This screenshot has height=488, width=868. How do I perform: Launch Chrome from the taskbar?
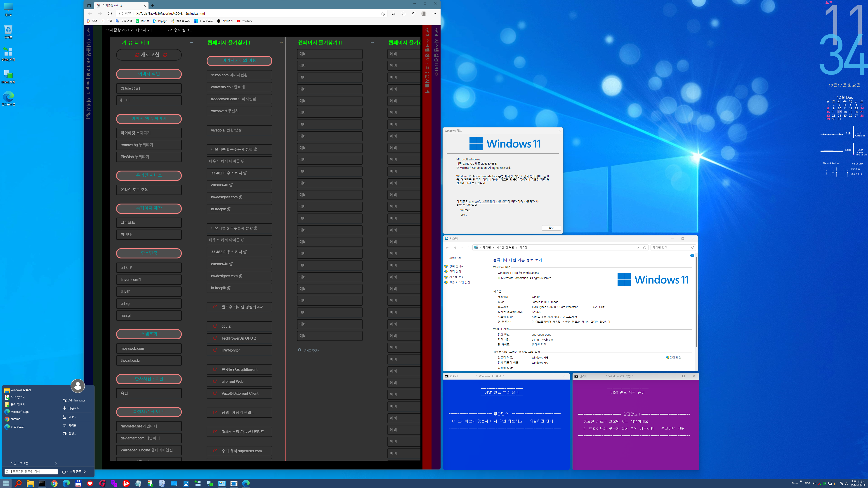click(54, 483)
